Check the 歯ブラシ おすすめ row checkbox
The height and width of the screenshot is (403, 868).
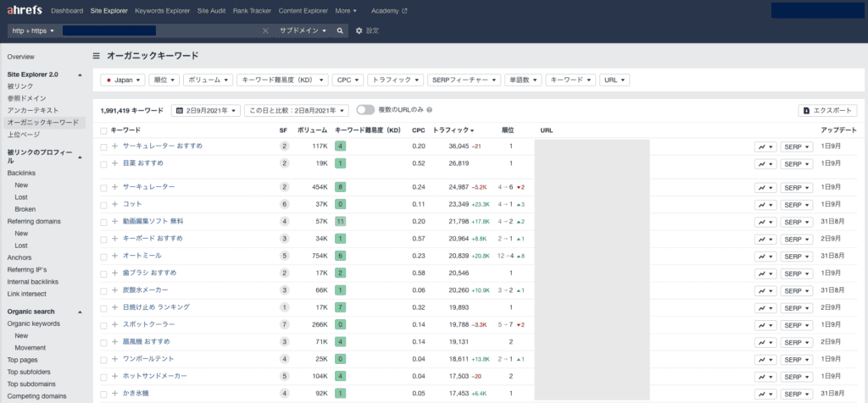[x=103, y=273]
